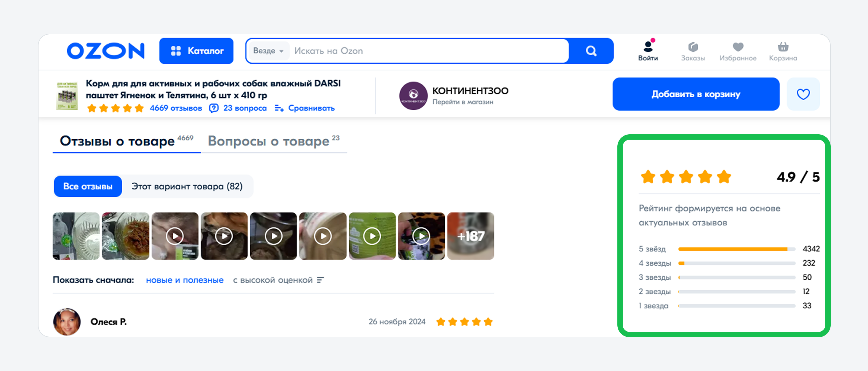Toggle the favorite heart next to add-to-cart

(803, 94)
